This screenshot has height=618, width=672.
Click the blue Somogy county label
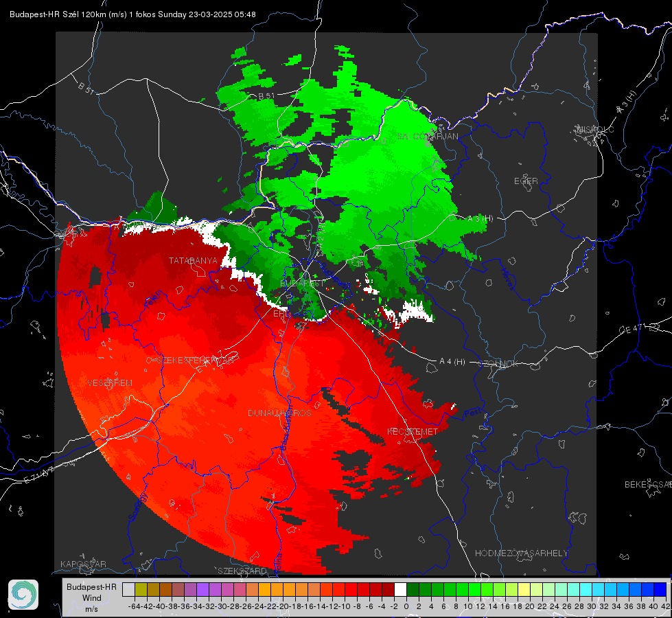click(137, 507)
